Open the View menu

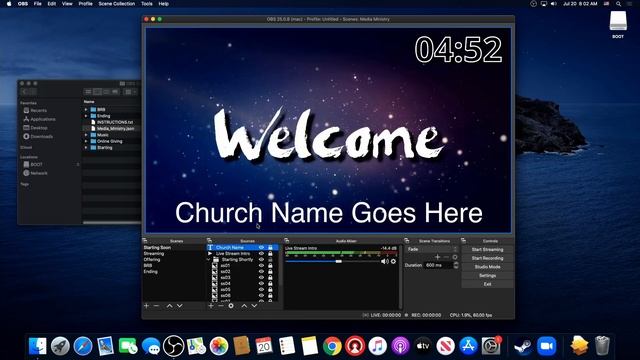67,4
